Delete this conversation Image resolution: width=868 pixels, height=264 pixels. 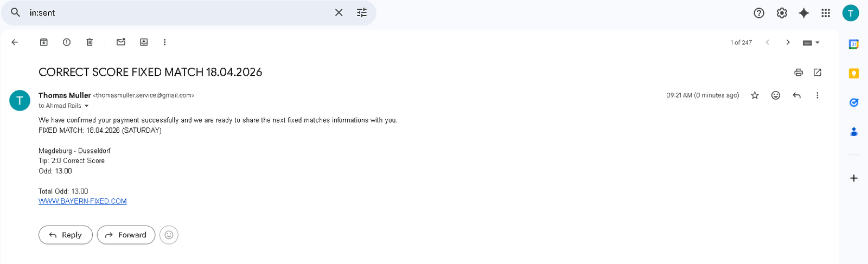coord(90,42)
